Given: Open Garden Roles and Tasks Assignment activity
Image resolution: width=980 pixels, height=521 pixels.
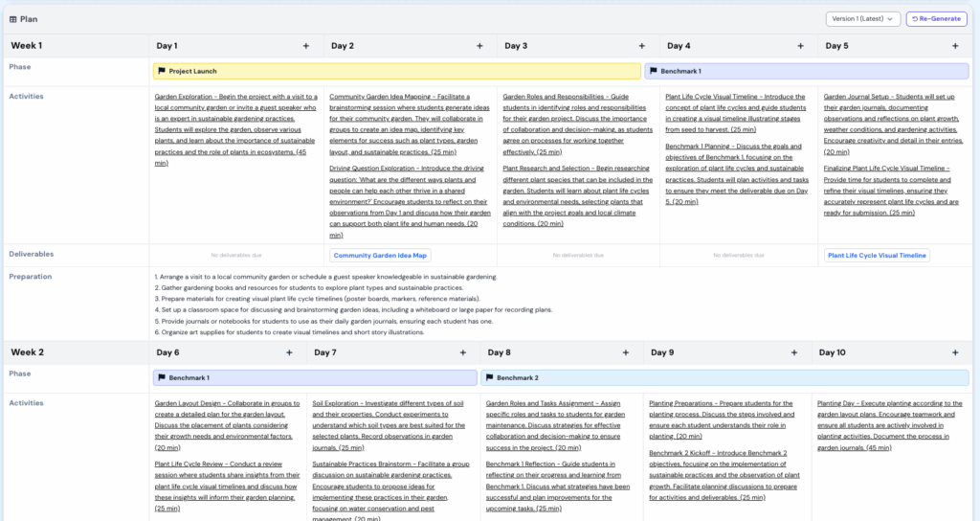Looking at the screenshot, I should pyautogui.click(x=556, y=425).
